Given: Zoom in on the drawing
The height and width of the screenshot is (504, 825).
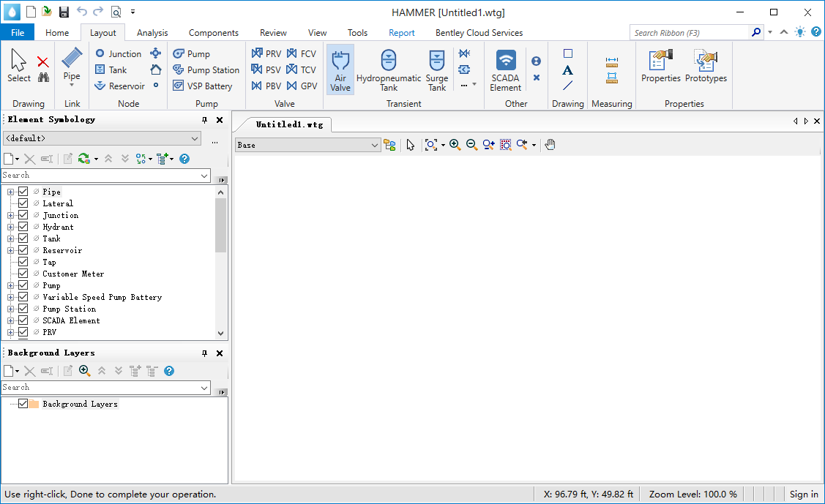Looking at the screenshot, I should click(455, 145).
